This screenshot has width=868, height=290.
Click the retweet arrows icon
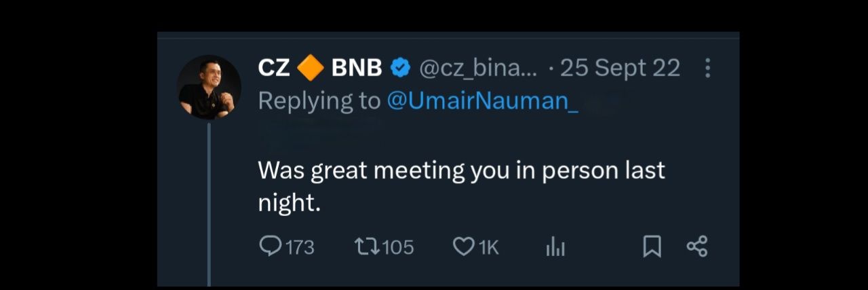[x=367, y=246]
